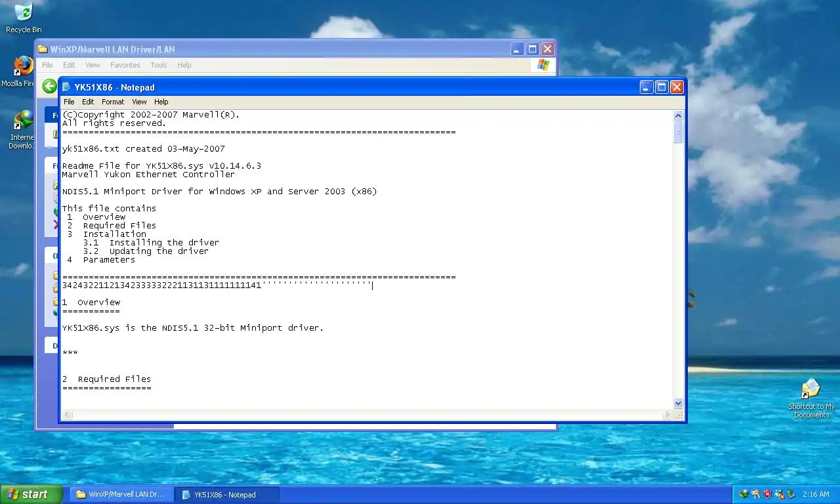This screenshot has height=504, width=840.
Task: Close the Notepad window
Action: point(677,87)
